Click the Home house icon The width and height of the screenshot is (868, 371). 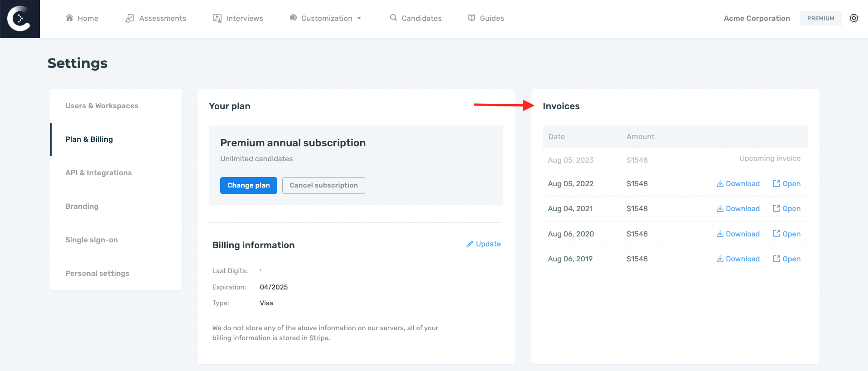click(x=69, y=18)
